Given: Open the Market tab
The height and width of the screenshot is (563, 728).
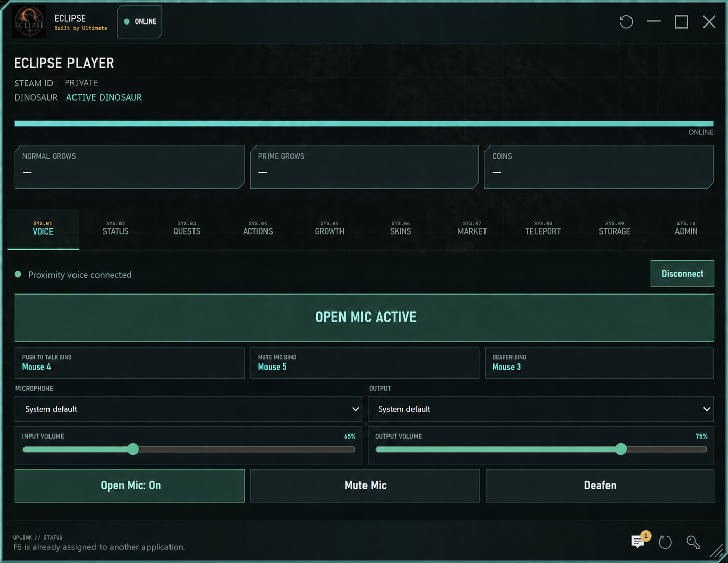Looking at the screenshot, I should 472,228.
